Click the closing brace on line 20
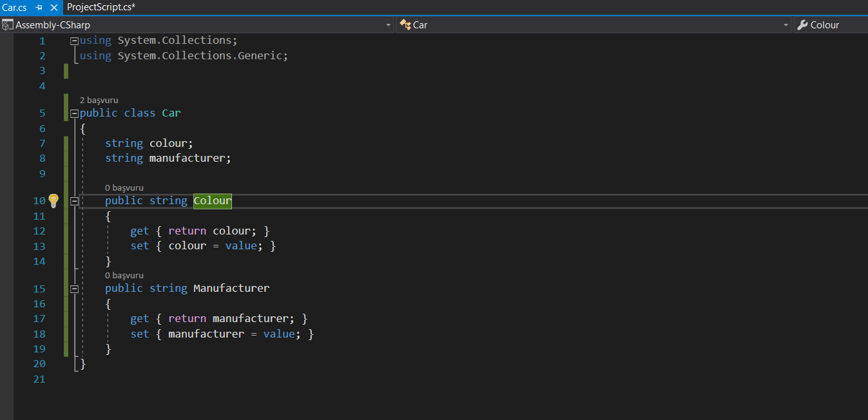This screenshot has height=420, width=868. (x=82, y=364)
